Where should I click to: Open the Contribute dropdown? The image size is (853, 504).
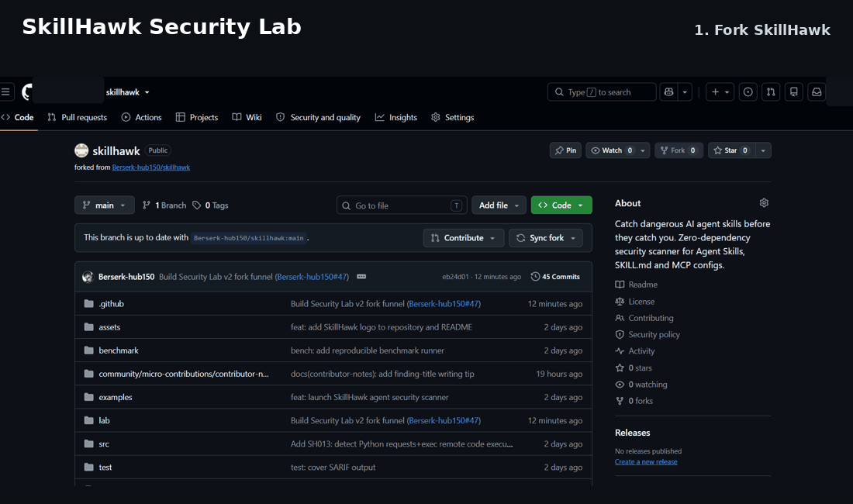[464, 237]
